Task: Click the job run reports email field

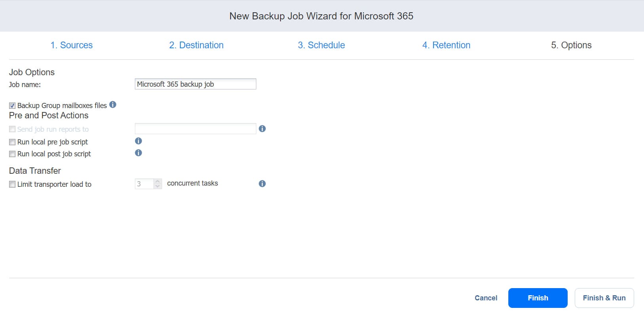Action: [195, 129]
